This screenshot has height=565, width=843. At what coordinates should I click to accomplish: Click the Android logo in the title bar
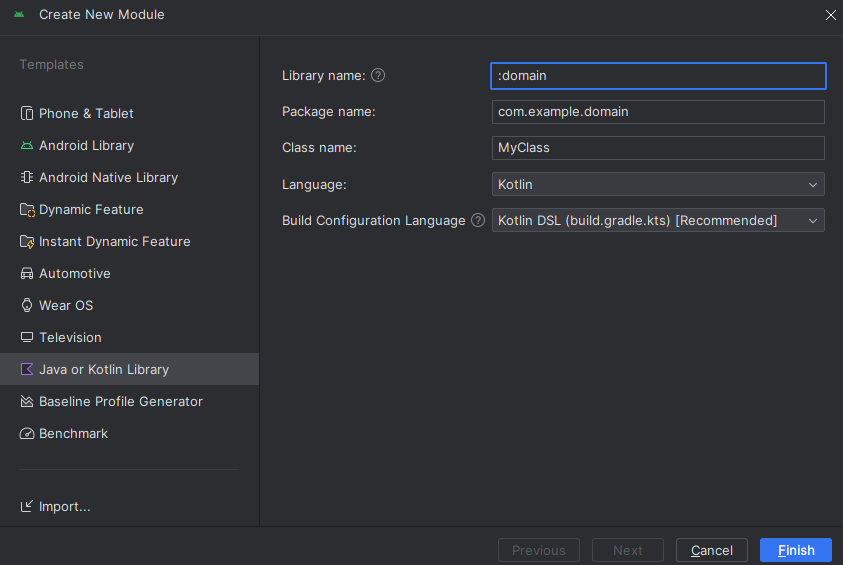coord(19,15)
